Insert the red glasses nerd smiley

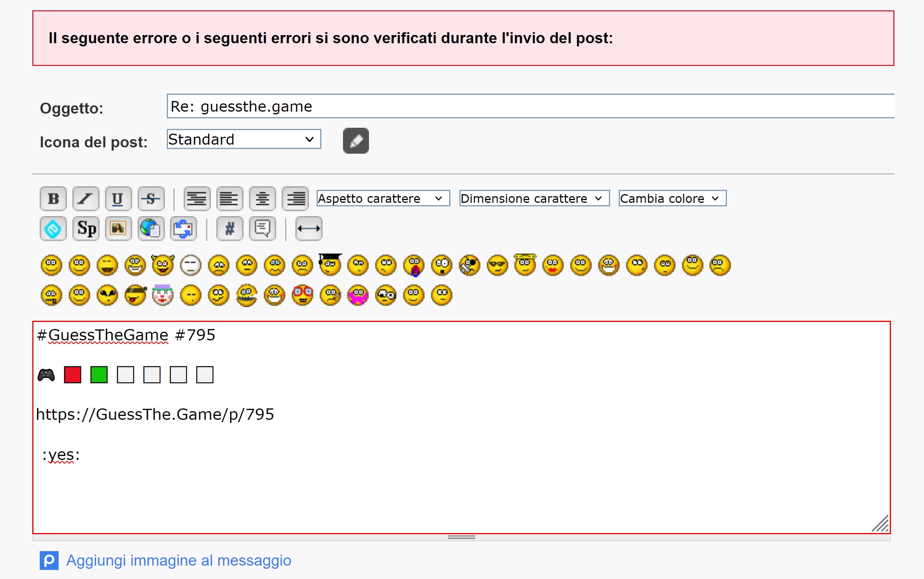click(x=302, y=295)
